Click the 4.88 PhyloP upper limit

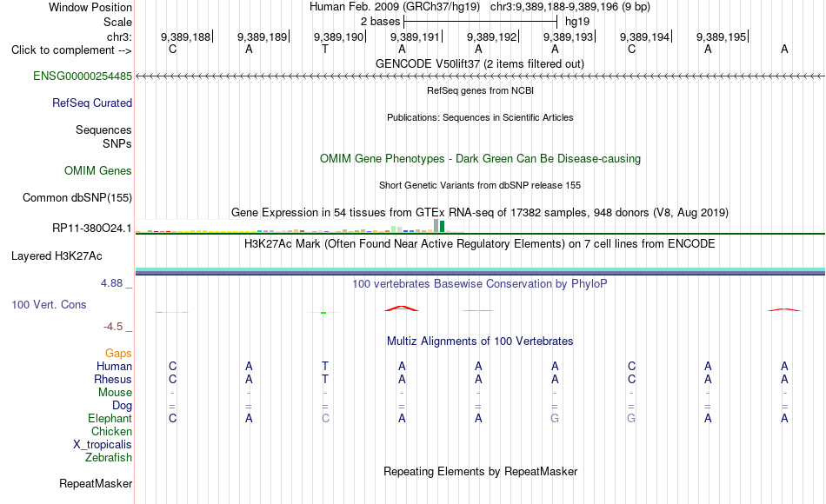click(x=111, y=282)
